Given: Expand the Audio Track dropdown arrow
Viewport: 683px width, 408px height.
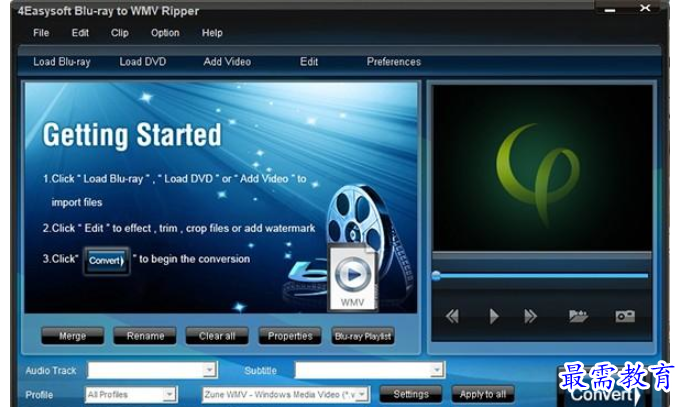Looking at the screenshot, I should pyautogui.click(x=210, y=370).
